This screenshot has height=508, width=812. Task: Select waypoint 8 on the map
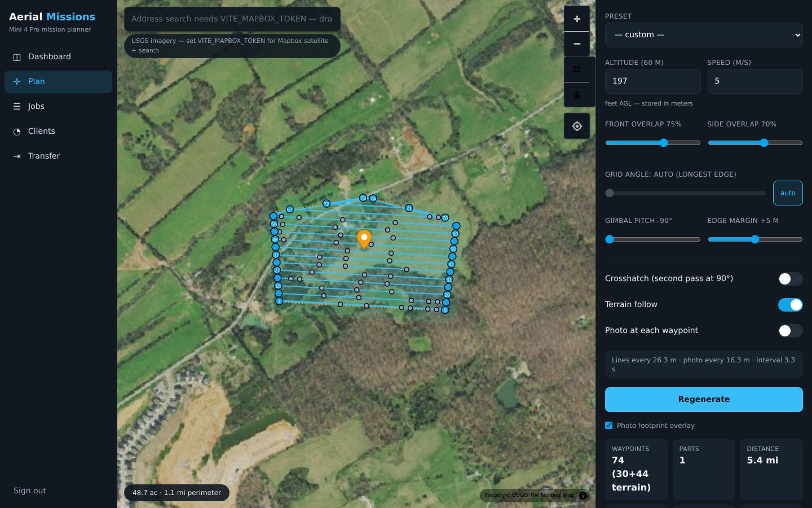[445, 310]
